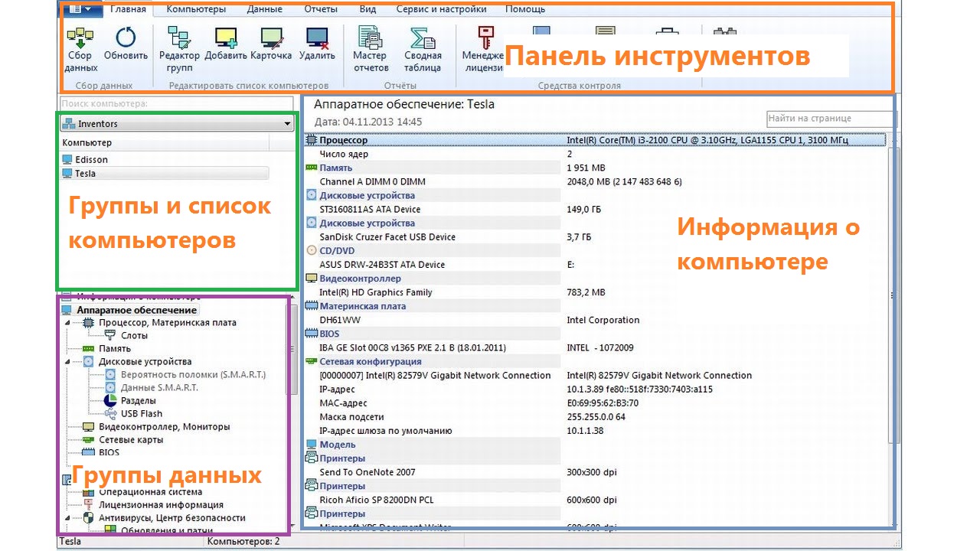Viewport: 980px width, 551px height.
Task: Select the Аппаратное обеспечение tree item
Action: coord(137,310)
